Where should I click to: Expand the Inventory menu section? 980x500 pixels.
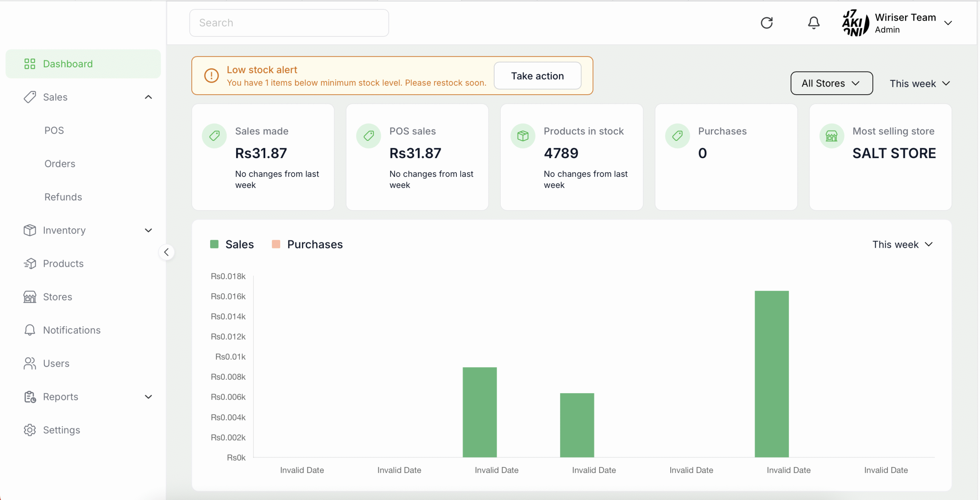click(149, 230)
